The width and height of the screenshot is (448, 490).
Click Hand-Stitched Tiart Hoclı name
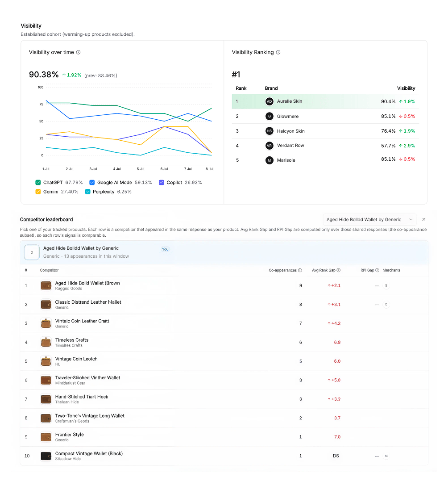point(82,397)
